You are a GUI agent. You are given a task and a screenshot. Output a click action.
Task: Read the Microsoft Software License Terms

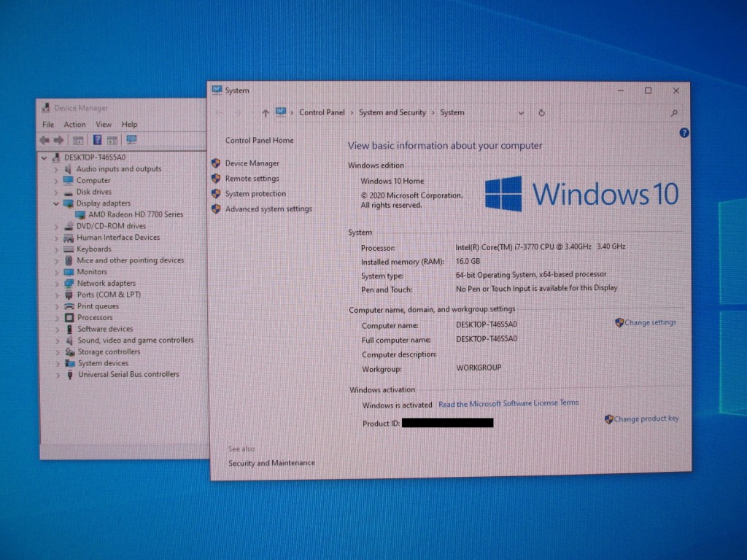(508, 403)
